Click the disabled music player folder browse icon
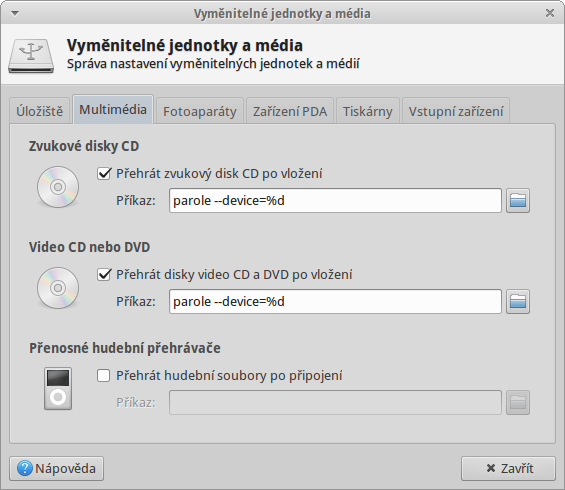 click(x=518, y=402)
